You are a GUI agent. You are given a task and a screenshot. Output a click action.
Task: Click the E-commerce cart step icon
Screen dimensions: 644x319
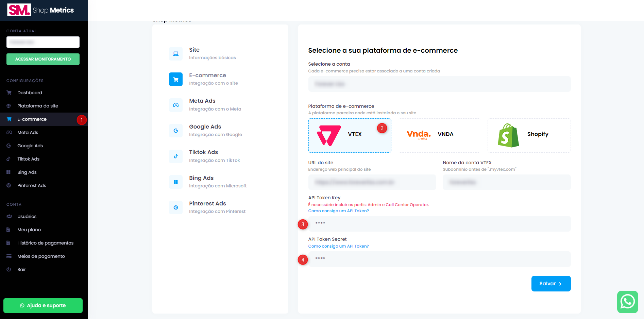pyautogui.click(x=176, y=79)
